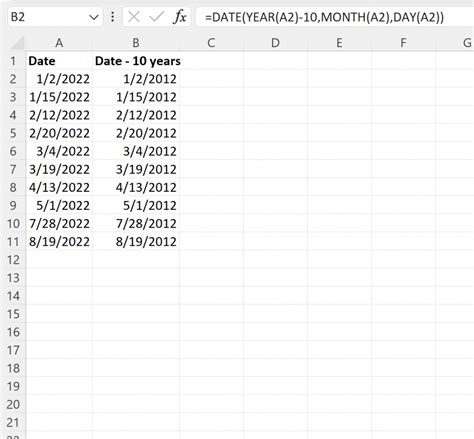
Task: Select row 1 header
Action: click(13, 61)
